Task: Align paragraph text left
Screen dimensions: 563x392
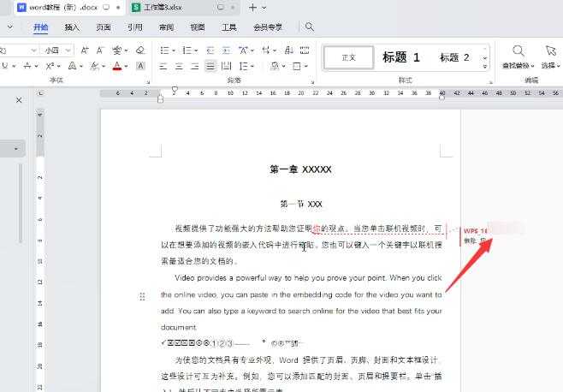Action: (x=163, y=66)
